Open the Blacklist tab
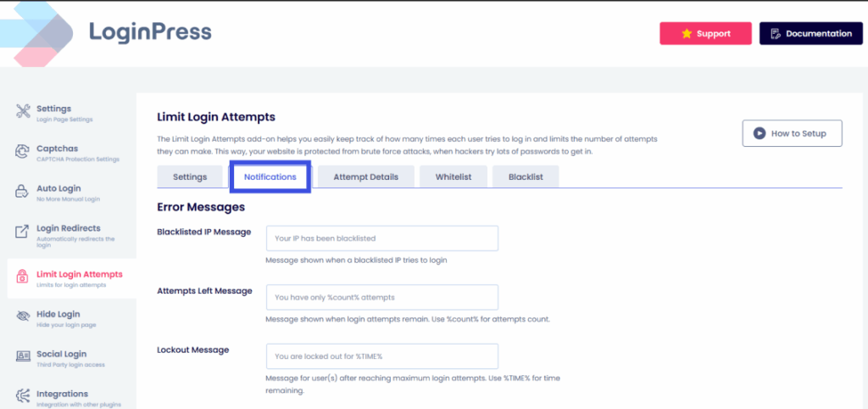The width and height of the screenshot is (868, 409). (x=526, y=176)
